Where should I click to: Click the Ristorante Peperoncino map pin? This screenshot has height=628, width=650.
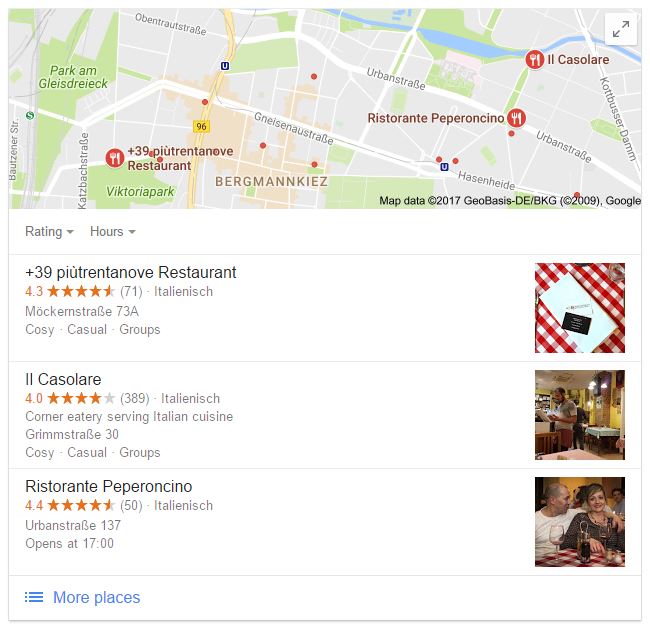[517, 118]
